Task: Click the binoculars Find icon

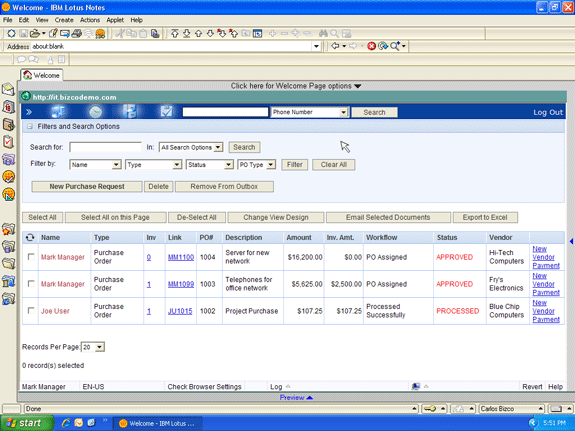Action: 323,34
